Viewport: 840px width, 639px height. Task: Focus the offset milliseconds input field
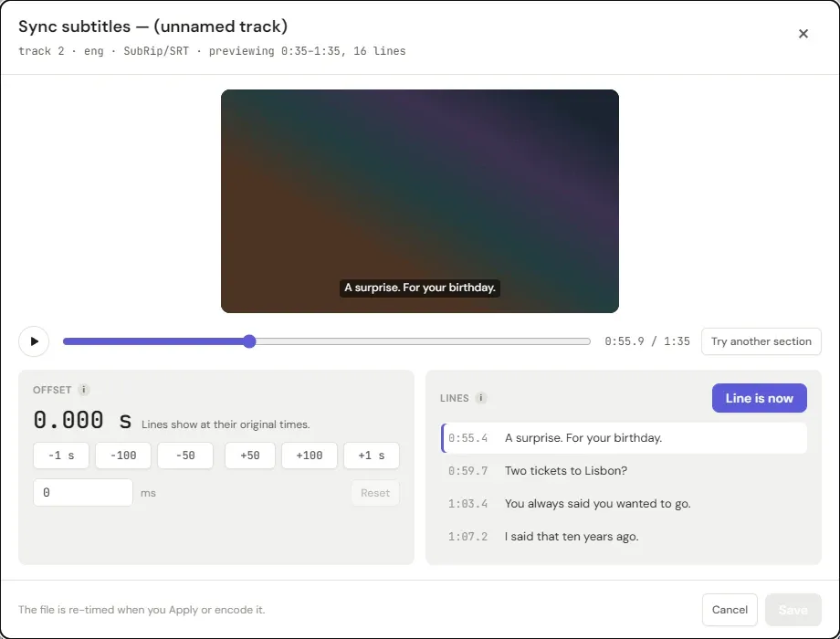coord(83,492)
